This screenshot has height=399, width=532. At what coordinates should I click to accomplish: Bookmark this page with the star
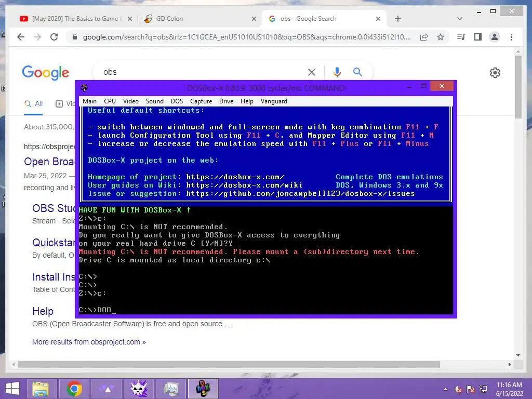pyautogui.click(x=441, y=37)
